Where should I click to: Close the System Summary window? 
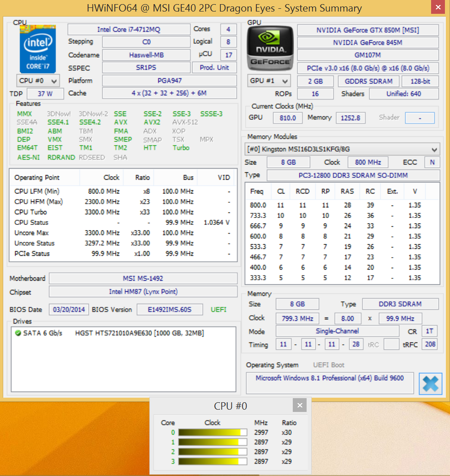pyautogui.click(x=438, y=7)
